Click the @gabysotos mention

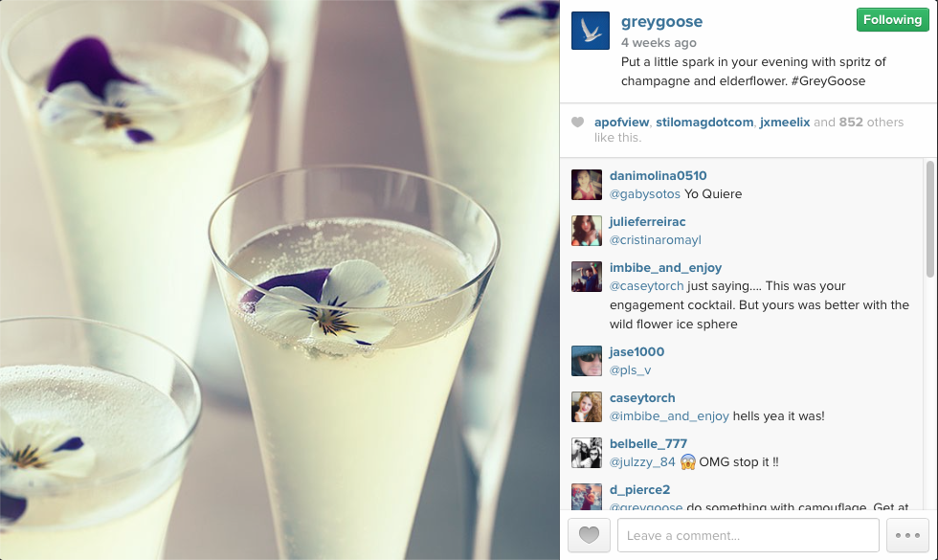645,193
